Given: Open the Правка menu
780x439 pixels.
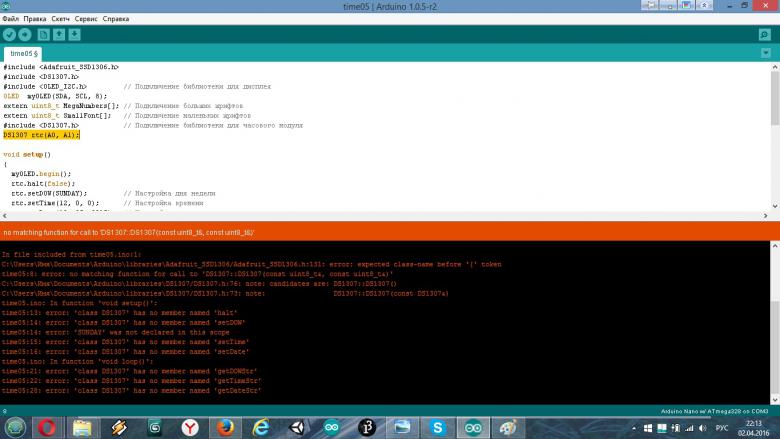Looking at the screenshot, I should coord(34,19).
